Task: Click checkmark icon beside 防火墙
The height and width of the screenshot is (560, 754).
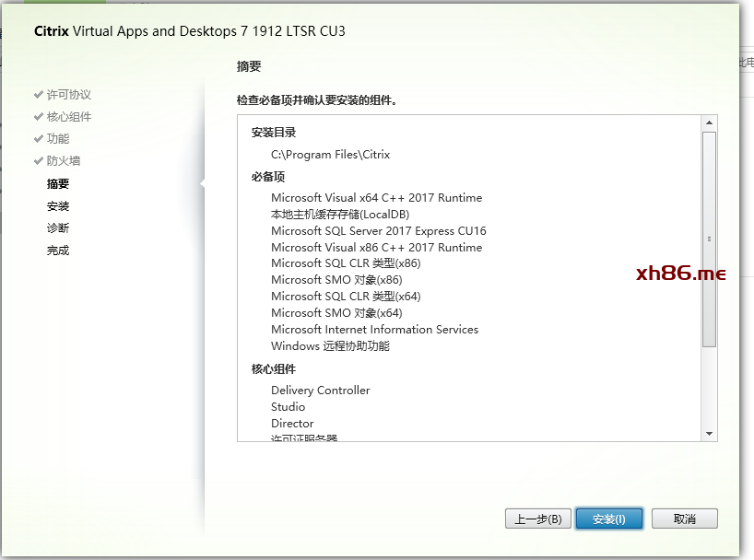Action: [39, 160]
